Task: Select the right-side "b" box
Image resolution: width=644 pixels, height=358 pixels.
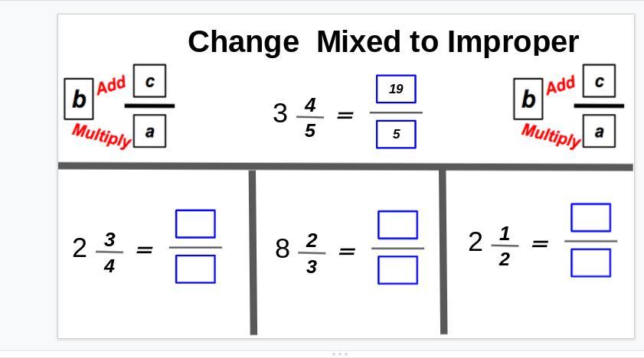Action: pyautogui.click(x=528, y=99)
